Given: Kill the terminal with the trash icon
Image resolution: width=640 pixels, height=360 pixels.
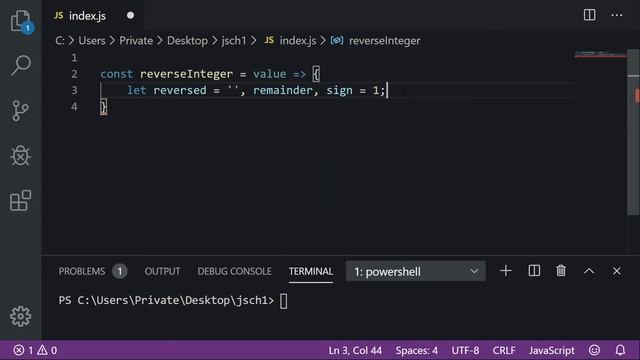Looking at the screenshot, I should [x=561, y=271].
